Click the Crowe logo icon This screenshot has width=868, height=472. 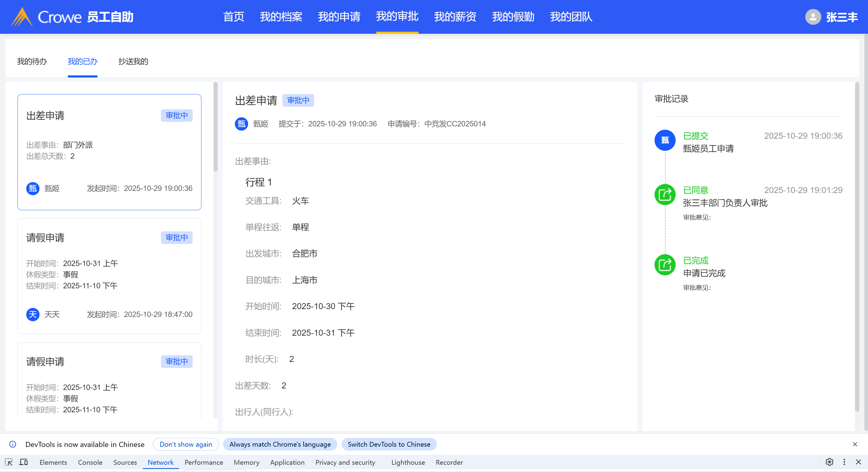[x=22, y=17]
